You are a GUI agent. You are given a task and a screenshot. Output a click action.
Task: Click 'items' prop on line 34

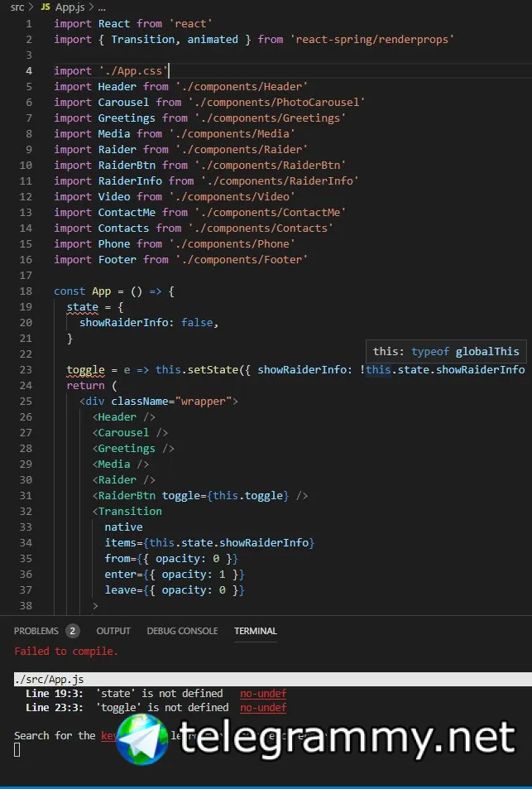click(120, 543)
